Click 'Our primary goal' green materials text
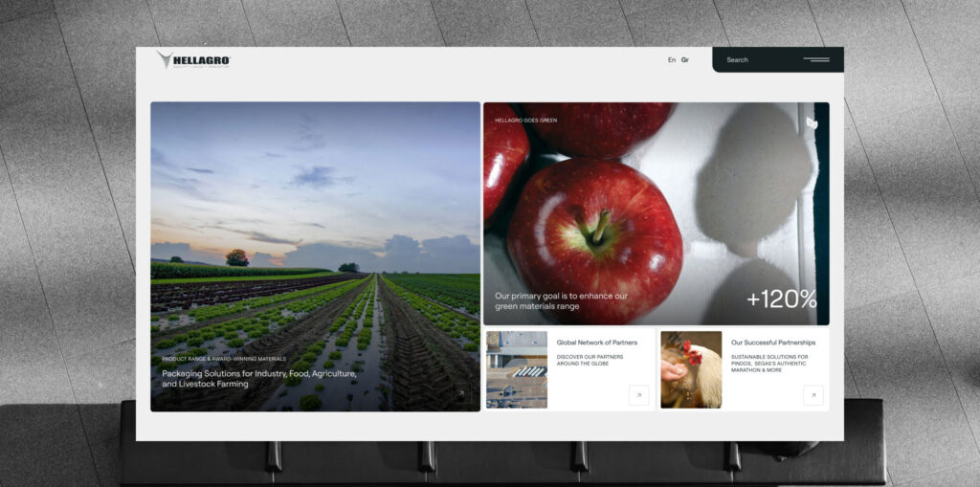This screenshot has width=980, height=487. (x=561, y=300)
